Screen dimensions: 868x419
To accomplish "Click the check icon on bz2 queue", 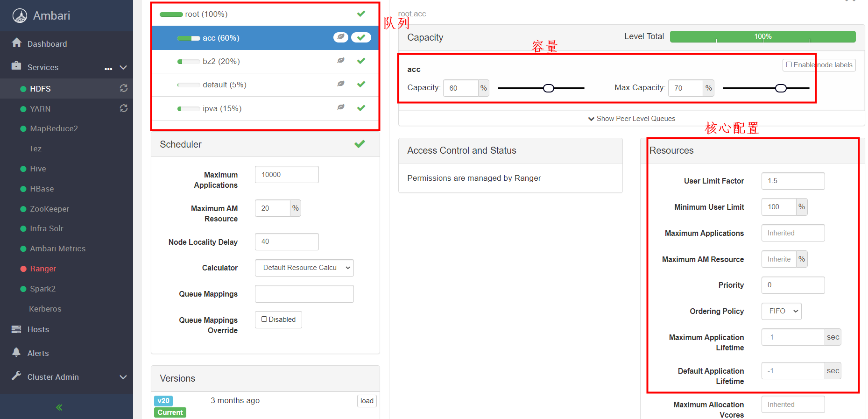I will pyautogui.click(x=361, y=61).
